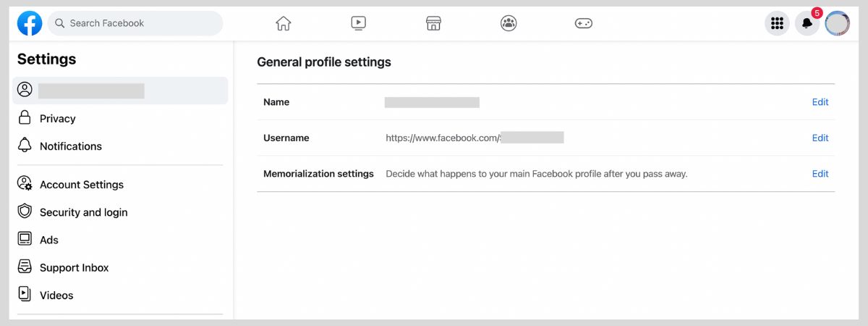Open Notifications settings in the sidebar

tap(70, 146)
